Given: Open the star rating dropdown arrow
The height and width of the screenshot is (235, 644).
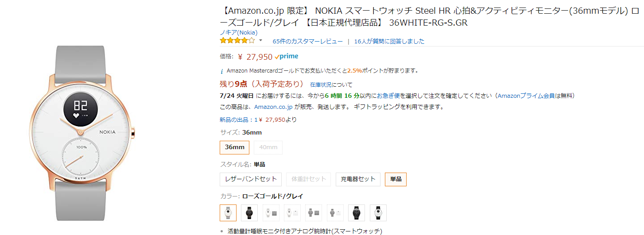Looking at the screenshot, I should tap(260, 41).
